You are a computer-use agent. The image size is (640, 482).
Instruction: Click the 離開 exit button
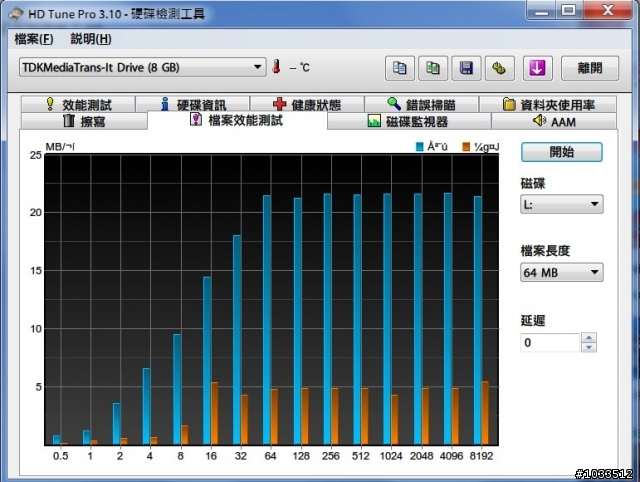(x=590, y=68)
